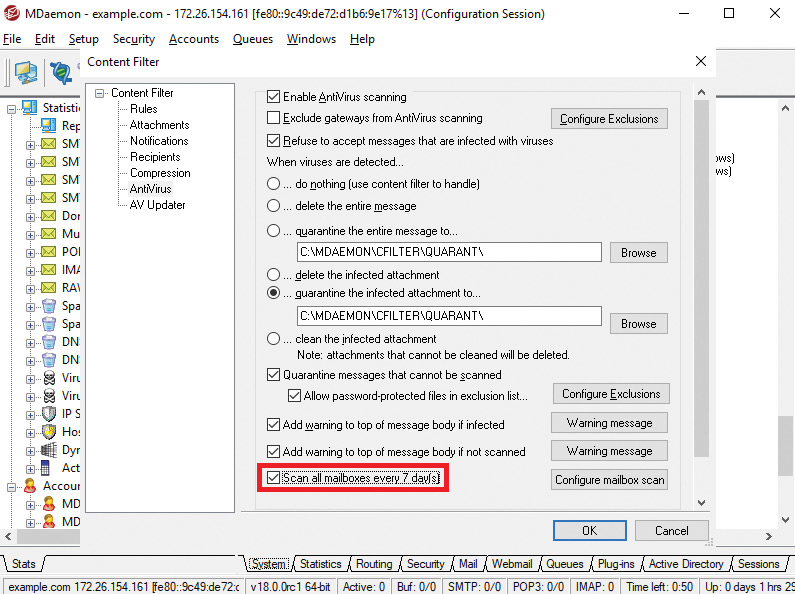Select 'quarantine the entire message to' option
Image resolution: width=795 pixels, height=594 pixels.
point(273,231)
